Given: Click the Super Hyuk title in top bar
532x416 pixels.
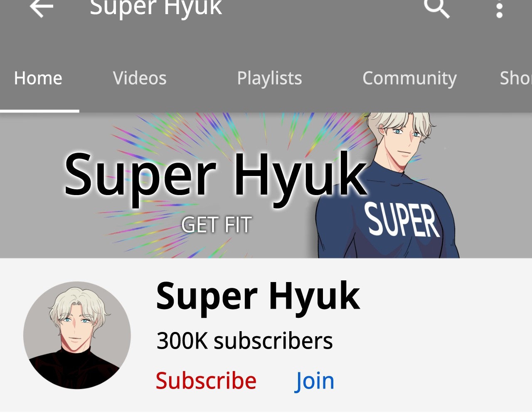Looking at the screenshot, I should pos(156,8).
